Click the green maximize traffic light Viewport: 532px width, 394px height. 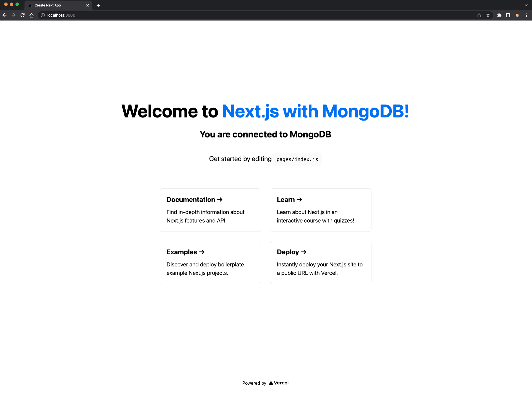(17, 5)
